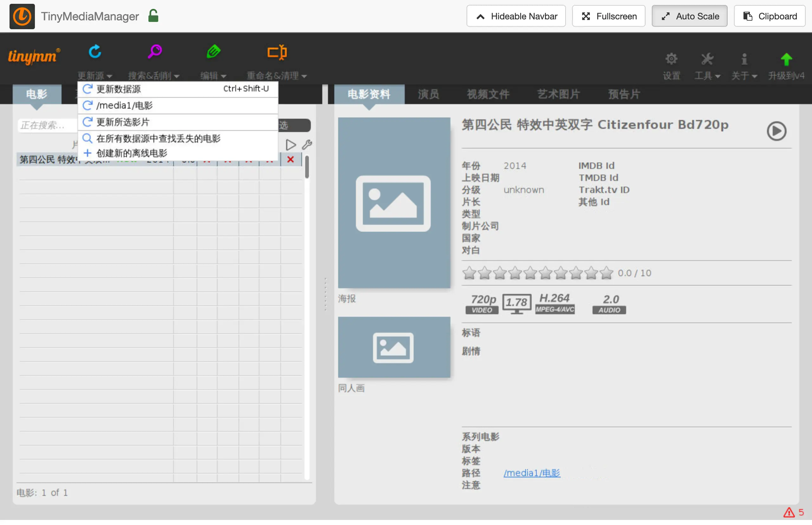
Task: Select menu item 更新数据源
Action: [178, 89]
